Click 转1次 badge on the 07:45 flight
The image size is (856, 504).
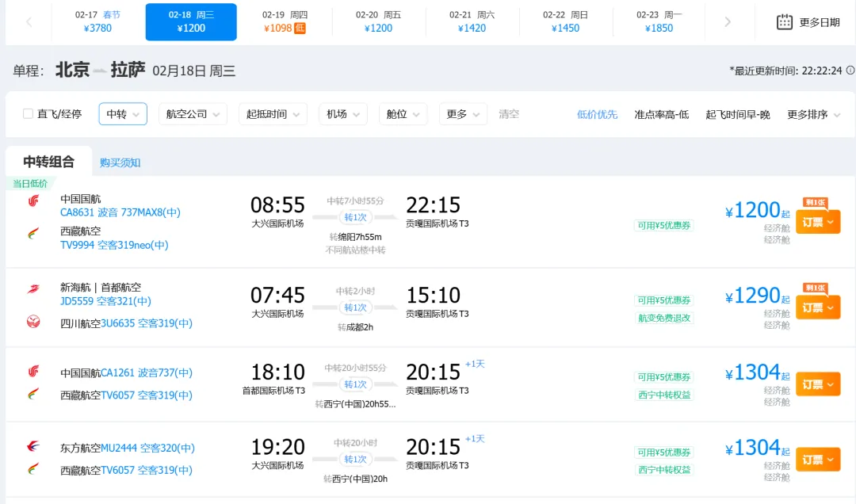[355, 307]
